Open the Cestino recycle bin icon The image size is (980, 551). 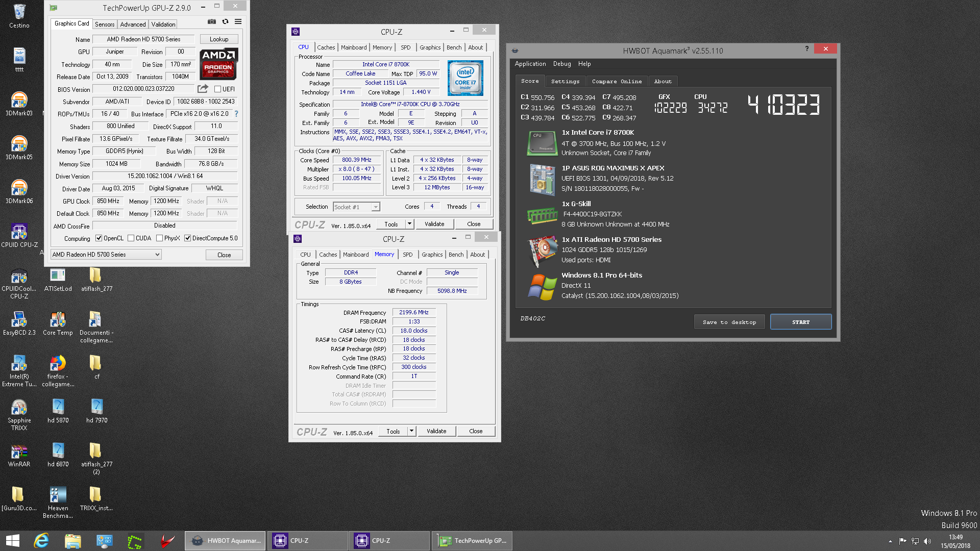click(x=19, y=16)
